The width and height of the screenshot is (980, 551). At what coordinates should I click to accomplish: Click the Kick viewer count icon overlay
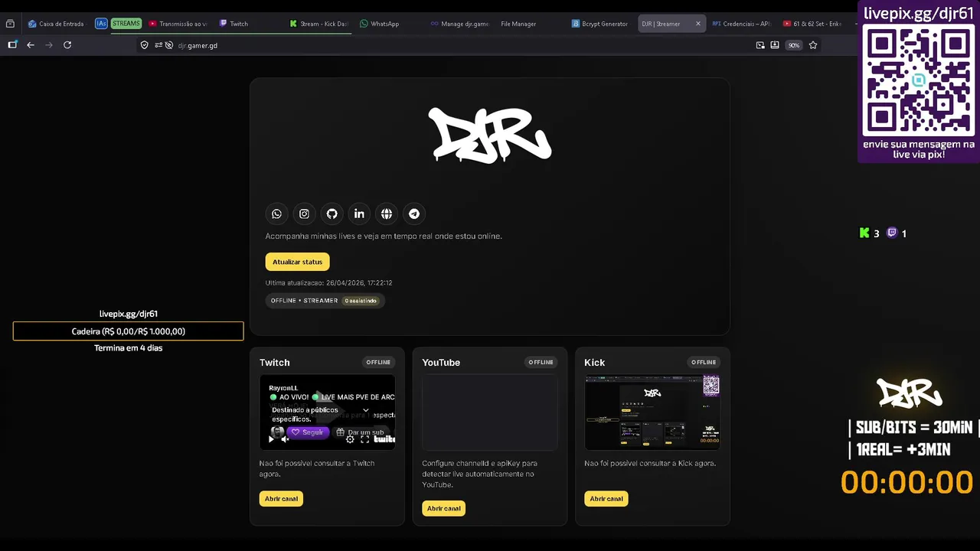(864, 233)
